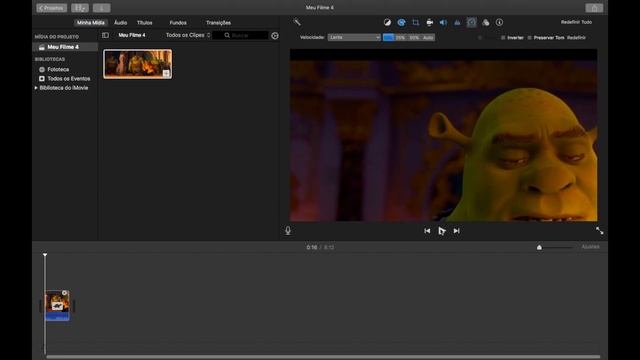Open the clip filter and audio effects icon
Image resolution: width=640 pixels, height=360 pixels.
485,22
